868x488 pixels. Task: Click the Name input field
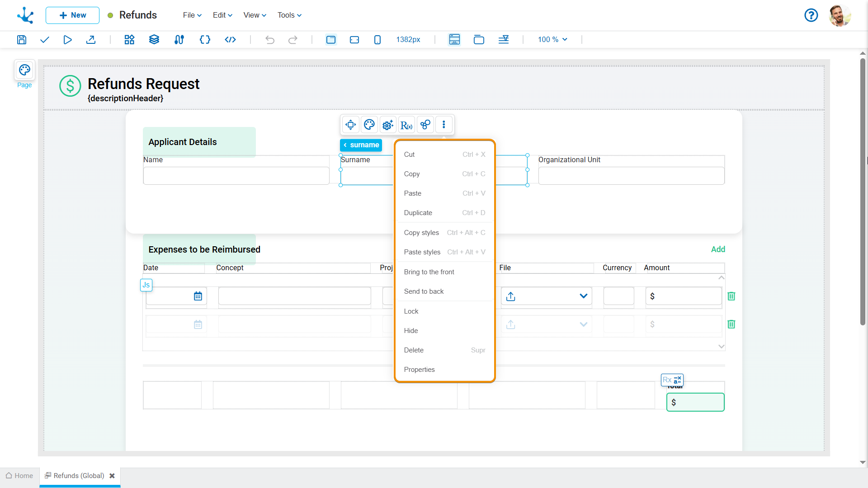tap(236, 176)
